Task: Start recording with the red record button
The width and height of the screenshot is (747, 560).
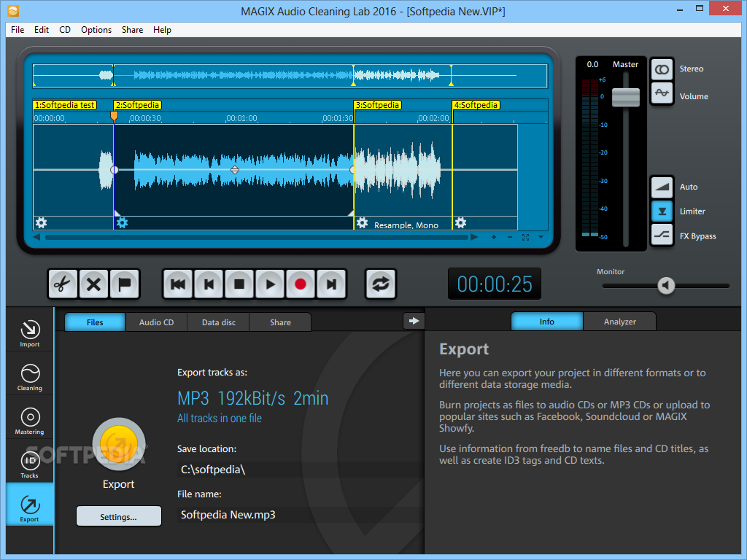Action: click(x=301, y=284)
